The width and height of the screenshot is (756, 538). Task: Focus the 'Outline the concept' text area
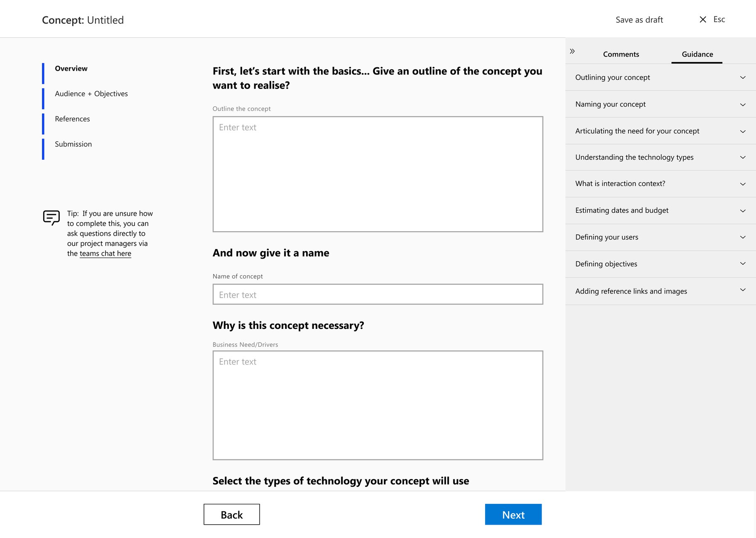point(378,174)
